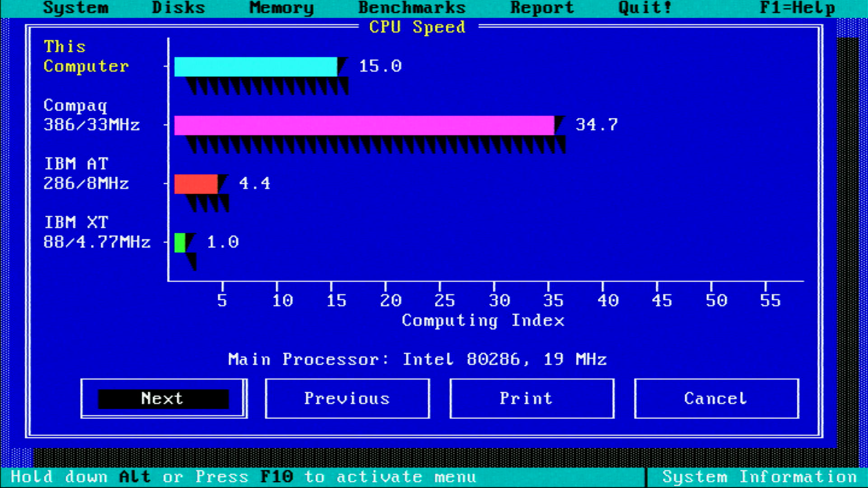
Task: Click the CPU Speed dialog title
Action: 417,27
